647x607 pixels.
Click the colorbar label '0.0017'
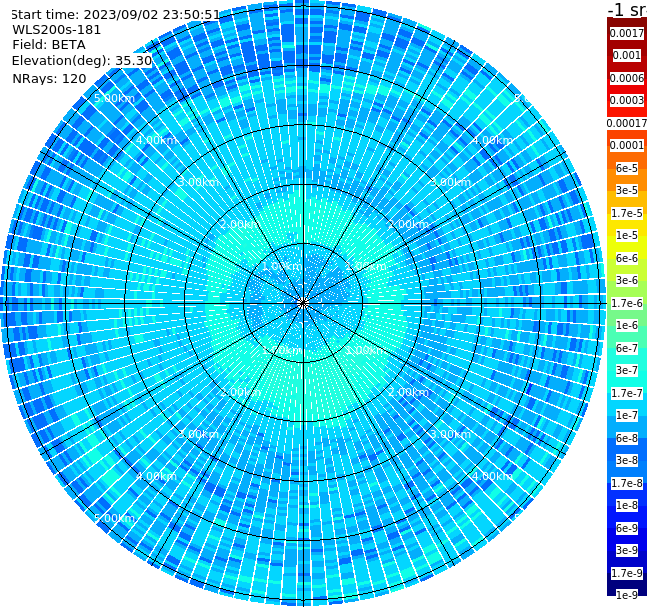pyautogui.click(x=627, y=33)
